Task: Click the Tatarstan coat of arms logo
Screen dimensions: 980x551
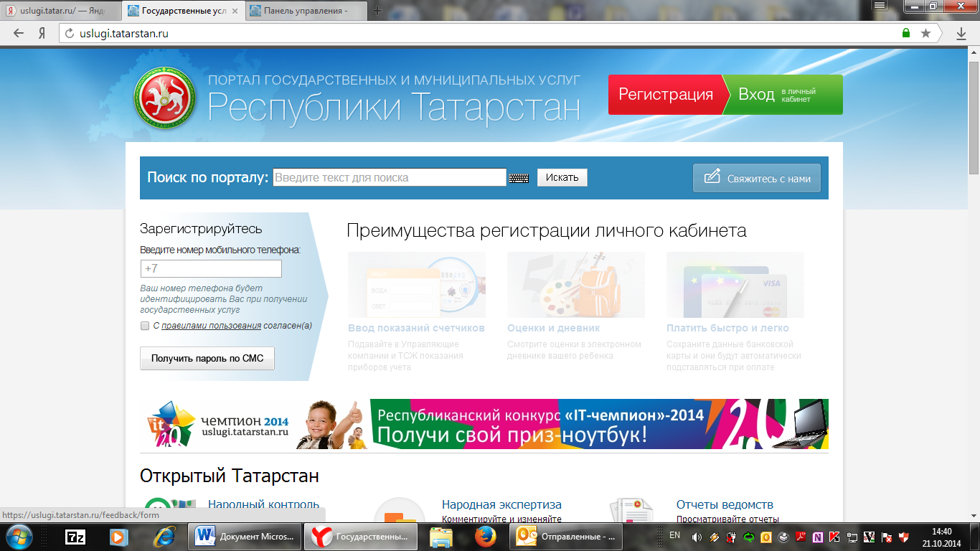Action: coord(165,98)
